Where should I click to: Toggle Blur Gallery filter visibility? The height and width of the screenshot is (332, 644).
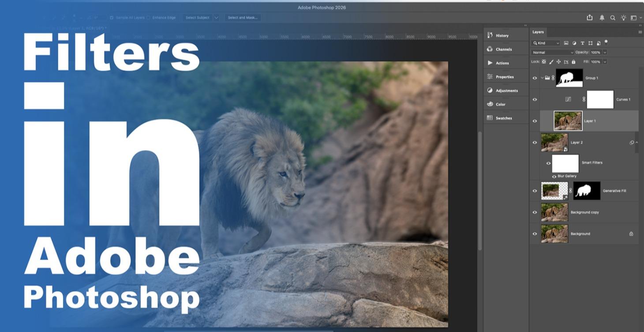554,176
